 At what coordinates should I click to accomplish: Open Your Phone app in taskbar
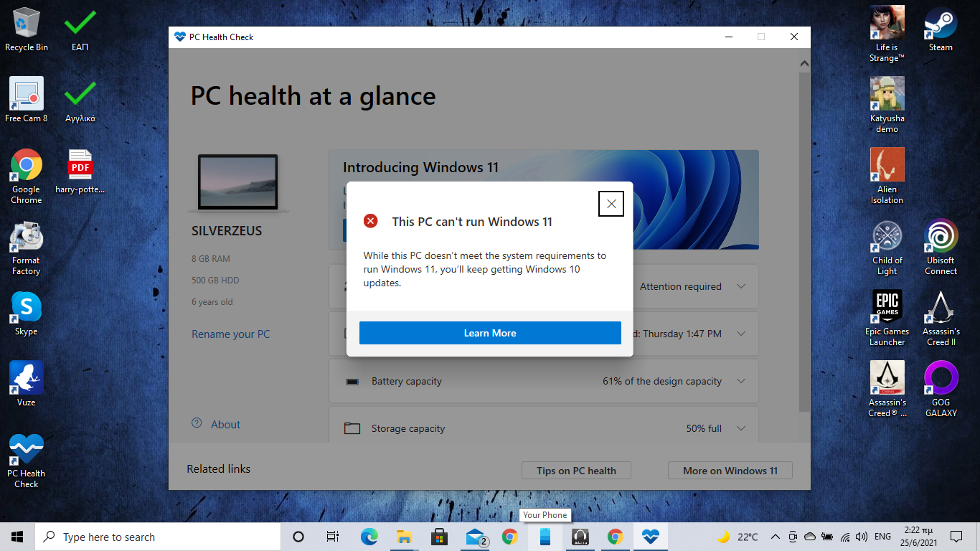[545, 537]
